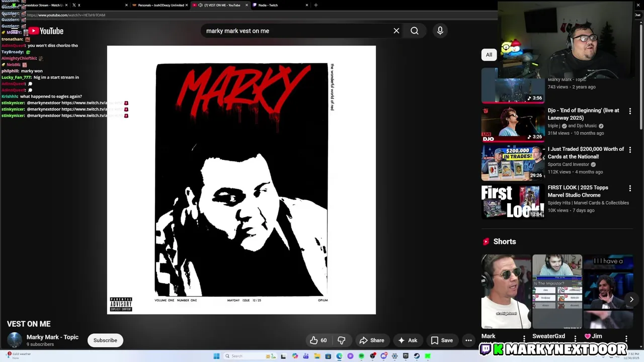Open Spidey Hits Marvel Cards channel name
644x362 pixels.
pos(588,203)
